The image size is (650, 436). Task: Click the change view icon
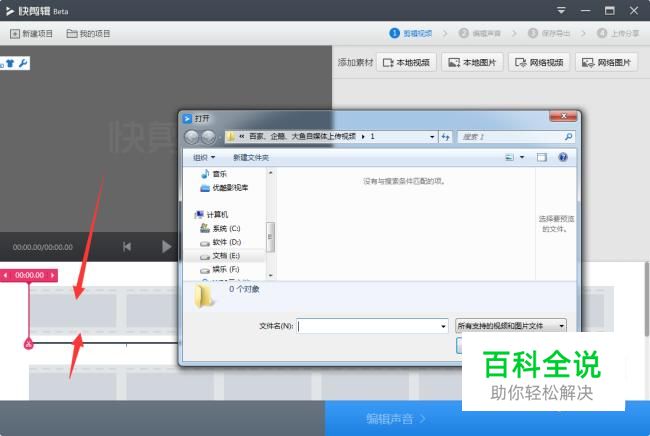point(509,157)
